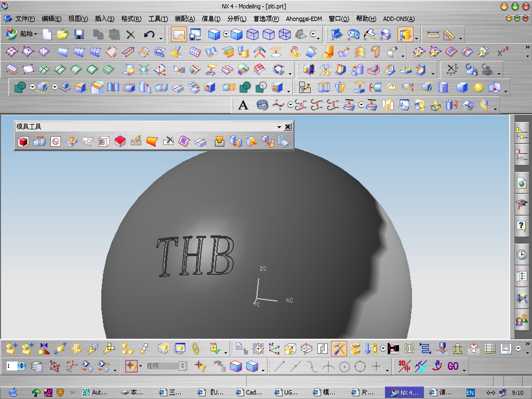Expand the measure toolbar options arrow

(x=460, y=38)
